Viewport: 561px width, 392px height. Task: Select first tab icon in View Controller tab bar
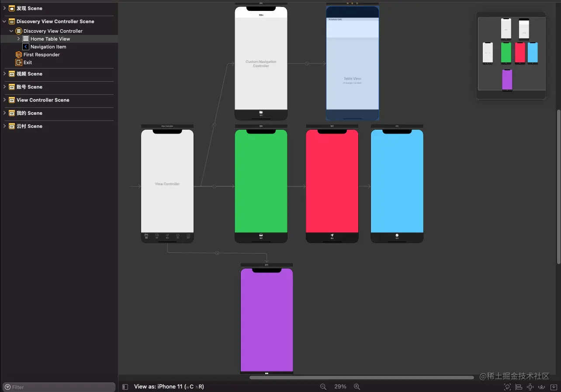click(x=146, y=236)
